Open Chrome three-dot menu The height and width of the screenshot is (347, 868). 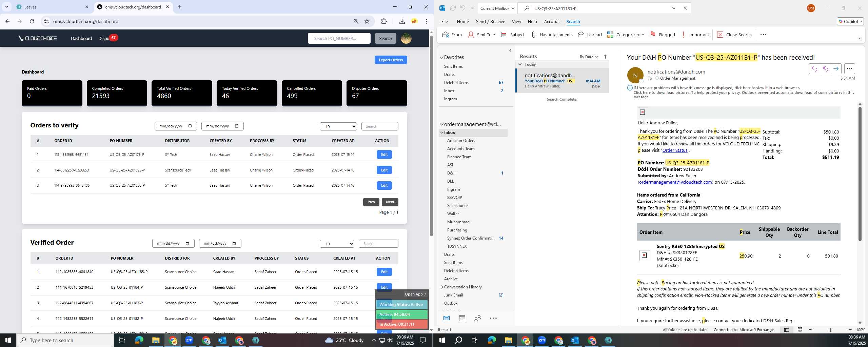pos(427,21)
